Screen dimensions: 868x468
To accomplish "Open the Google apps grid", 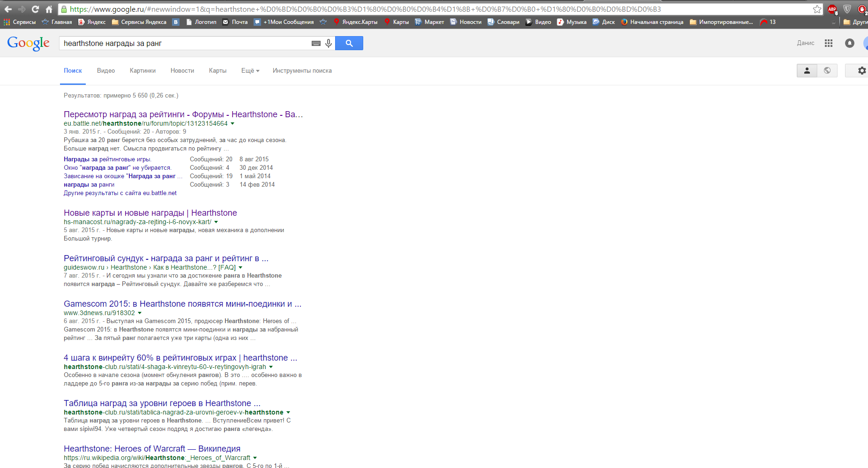I will point(829,43).
